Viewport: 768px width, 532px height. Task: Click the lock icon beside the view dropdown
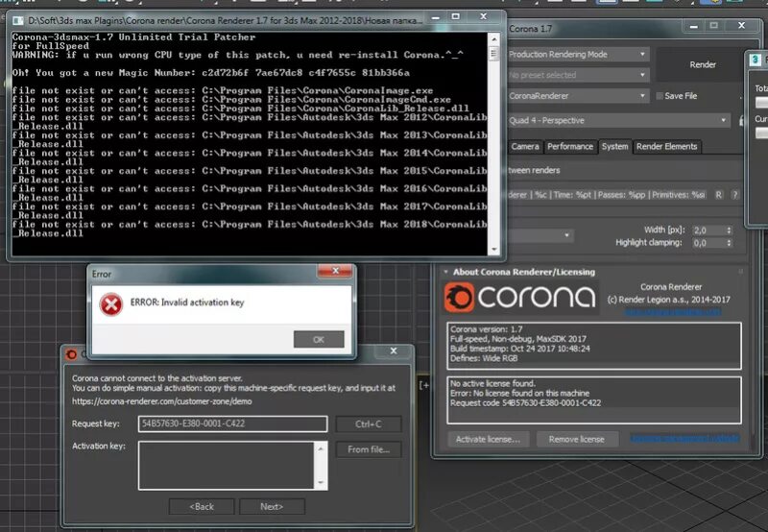click(x=742, y=120)
